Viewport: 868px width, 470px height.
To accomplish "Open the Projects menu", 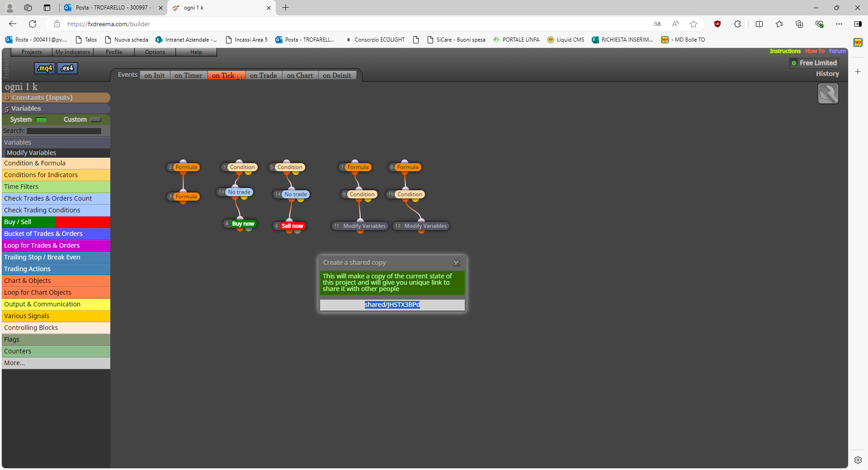I will tap(32, 52).
